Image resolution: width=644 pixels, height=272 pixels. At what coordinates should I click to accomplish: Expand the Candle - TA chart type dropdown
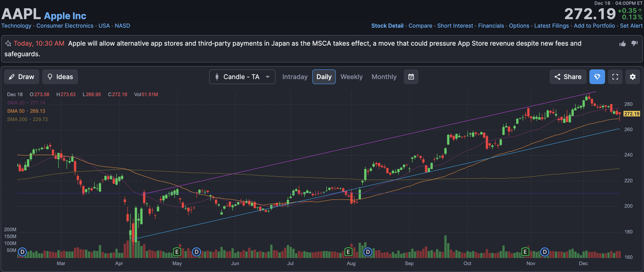(242, 77)
